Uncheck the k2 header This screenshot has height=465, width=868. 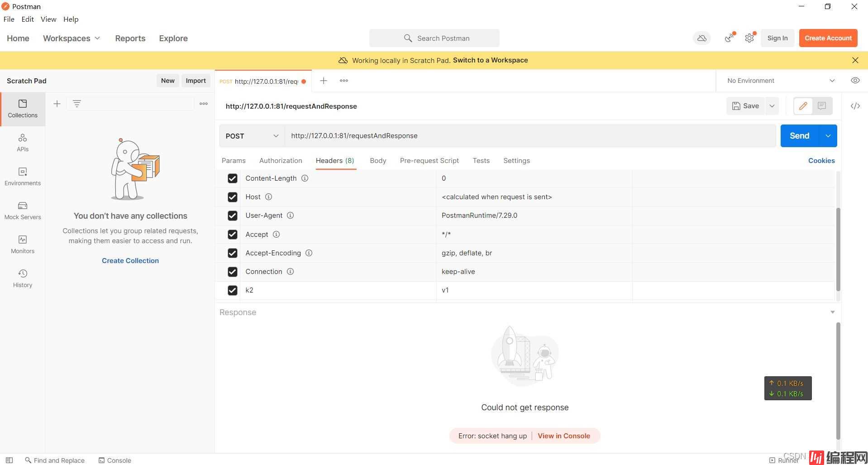tap(233, 290)
